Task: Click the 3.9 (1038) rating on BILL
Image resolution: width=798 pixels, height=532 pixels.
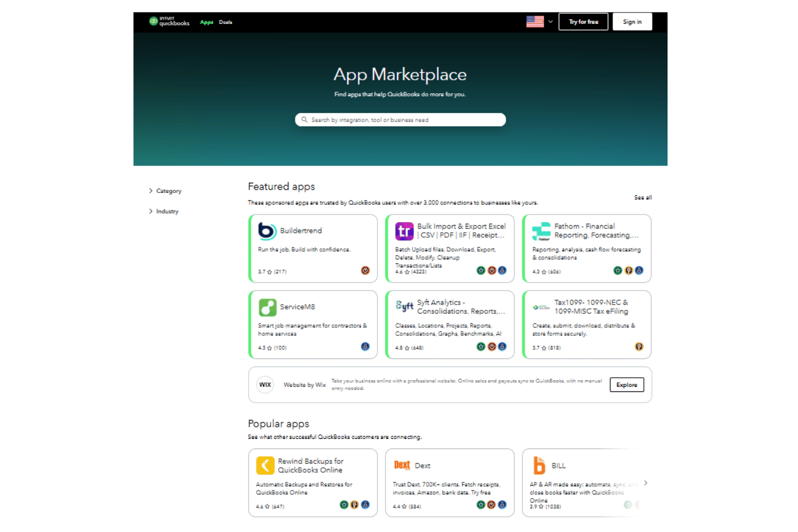Action: click(x=545, y=507)
